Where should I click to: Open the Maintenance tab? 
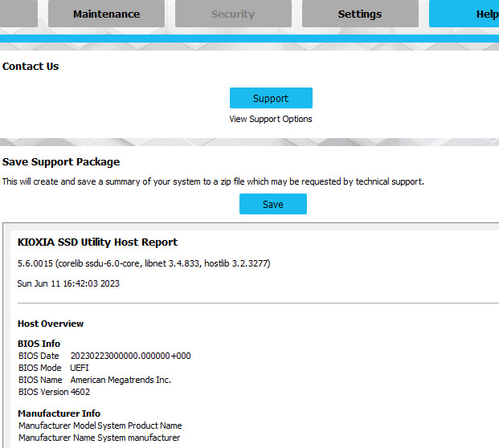point(106,14)
